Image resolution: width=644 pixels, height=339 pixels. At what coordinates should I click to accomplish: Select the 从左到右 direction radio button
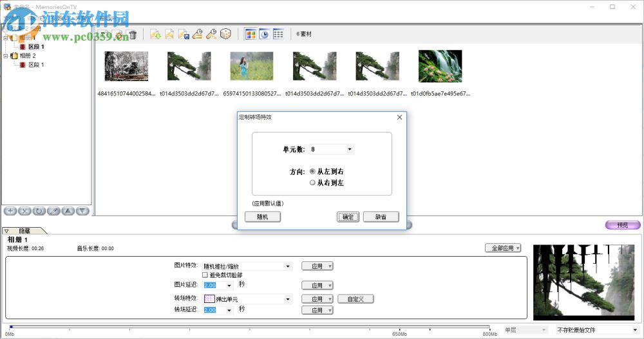tap(312, 172)
